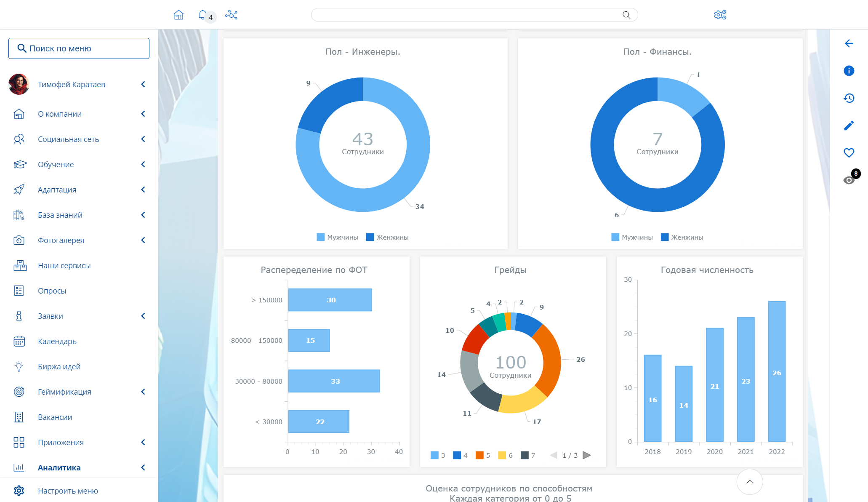Click Настроить меню link
868x502 pixels.
tap(68, 491)
